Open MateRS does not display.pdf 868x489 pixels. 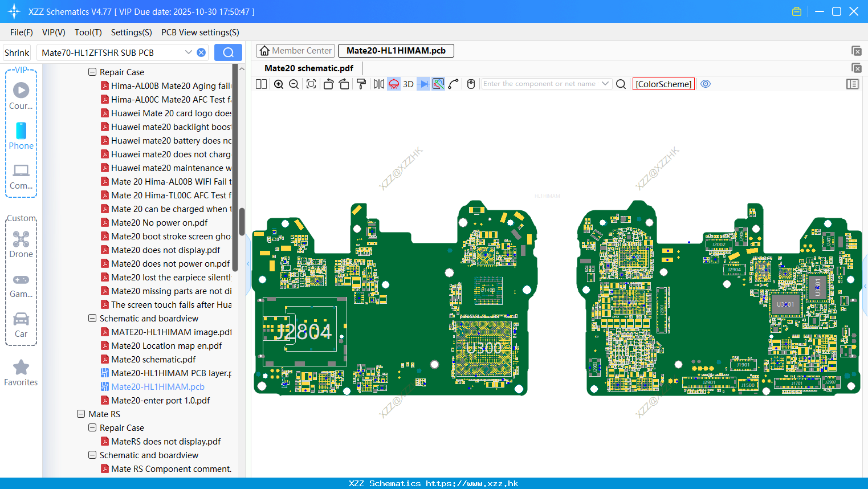[x=166, y=442]
